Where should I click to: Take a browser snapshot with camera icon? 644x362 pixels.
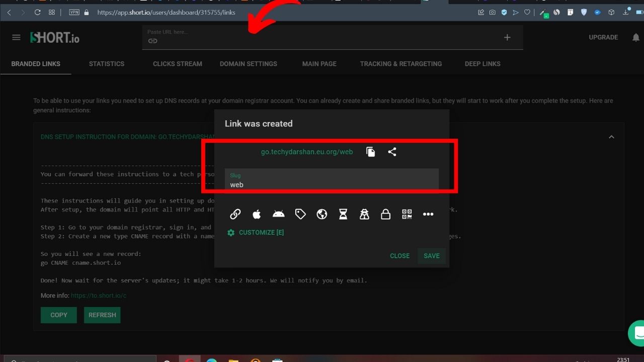pyautogui.click(x=493, y=12)
